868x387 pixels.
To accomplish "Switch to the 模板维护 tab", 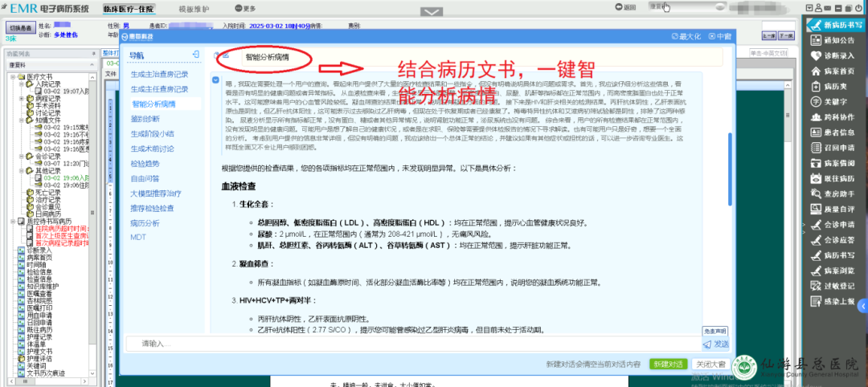I will point(194,8).
